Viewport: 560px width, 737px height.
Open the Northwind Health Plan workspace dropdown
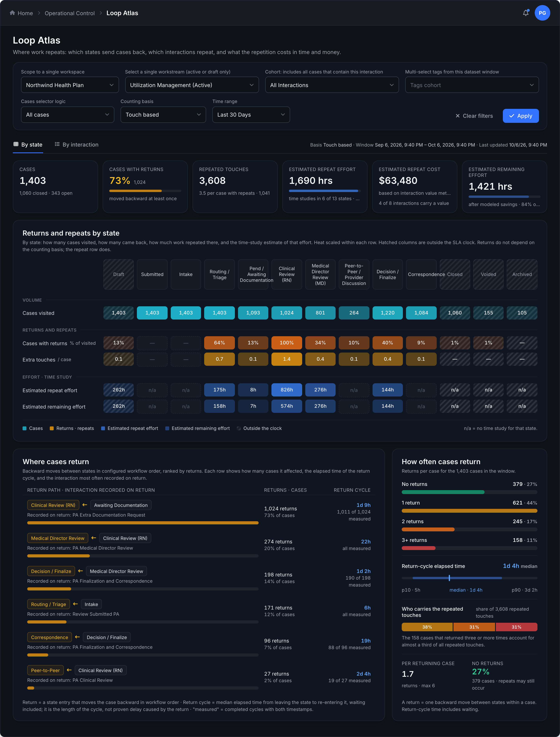click(x=70, y=85)
